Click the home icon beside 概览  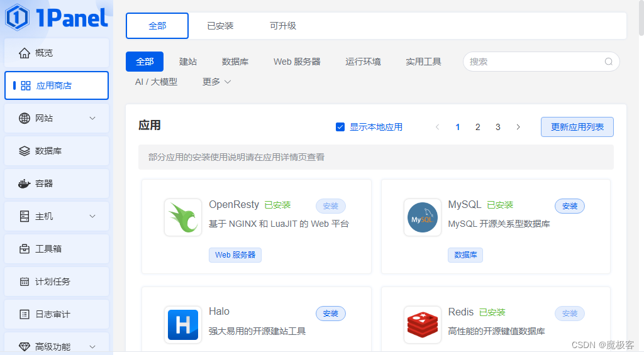[25, 53]
